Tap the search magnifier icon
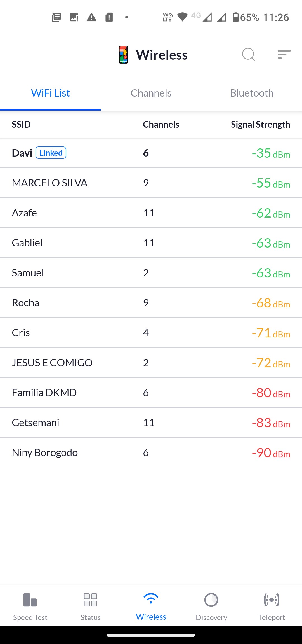This screenshot has height=644, width=302. pyautogui.click(x=249, y=54)
